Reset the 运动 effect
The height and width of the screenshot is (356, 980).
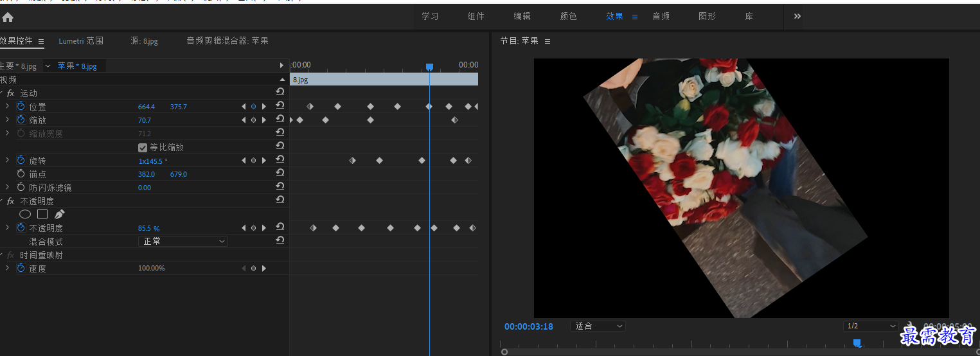click(280, 92)
